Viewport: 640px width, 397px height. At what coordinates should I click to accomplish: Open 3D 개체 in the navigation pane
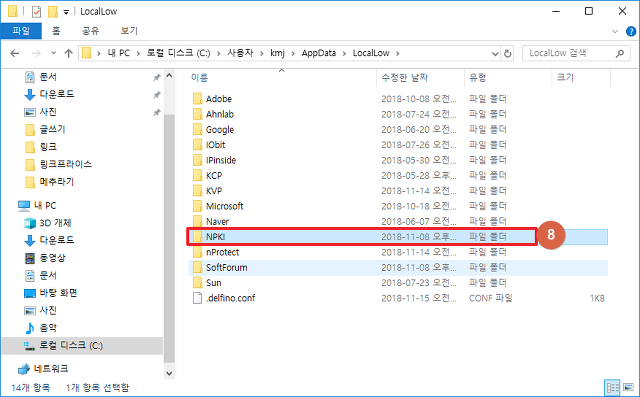pyautogui.click(x=48, y=223)
